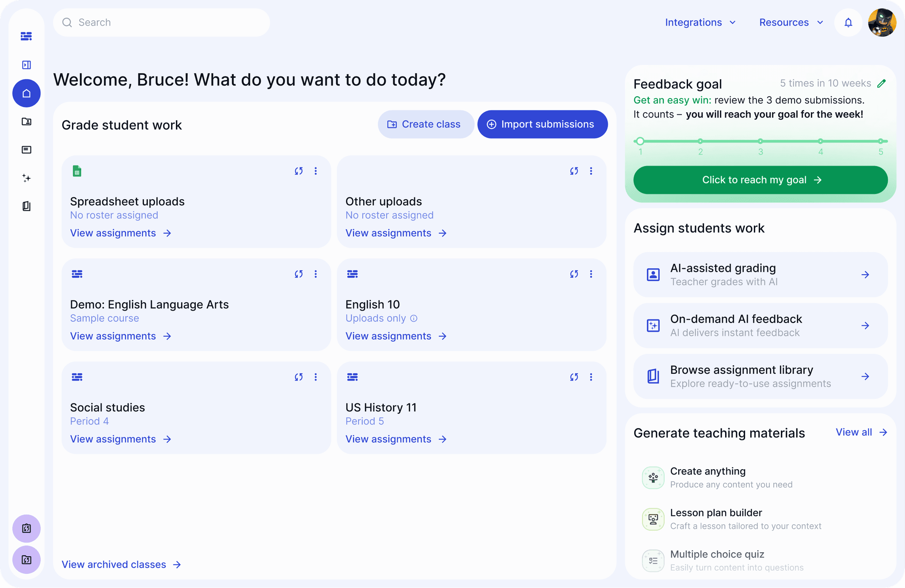This screenshot has height=588, width=905.
Task: Click the Create class button
Action: pos(426,124)
